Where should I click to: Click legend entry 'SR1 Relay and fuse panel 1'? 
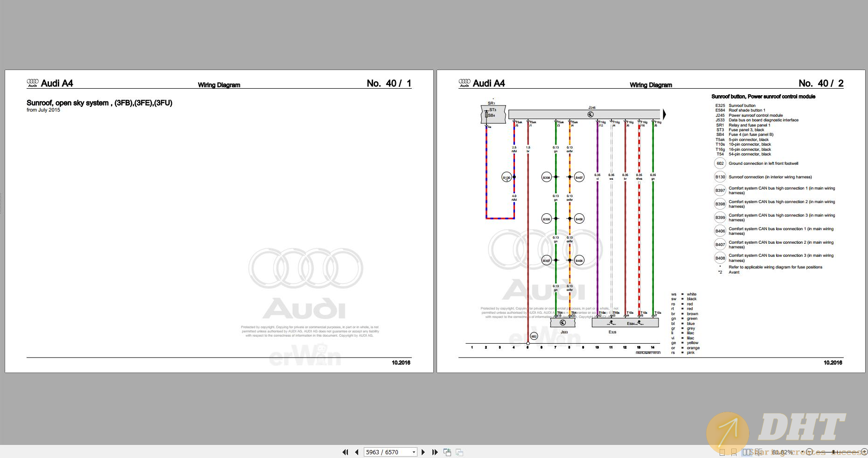click(x=743, y=125)
